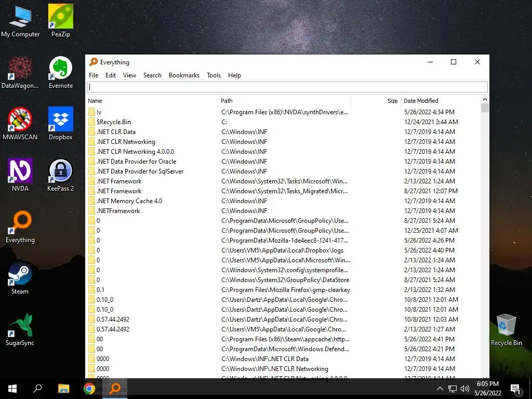Click path "C:\Program Files\Mozilla Firefox\gmp-clearkey"
The width and height of the screenshot is (532, 399).
pyautogui.click(x=286, y=290)
